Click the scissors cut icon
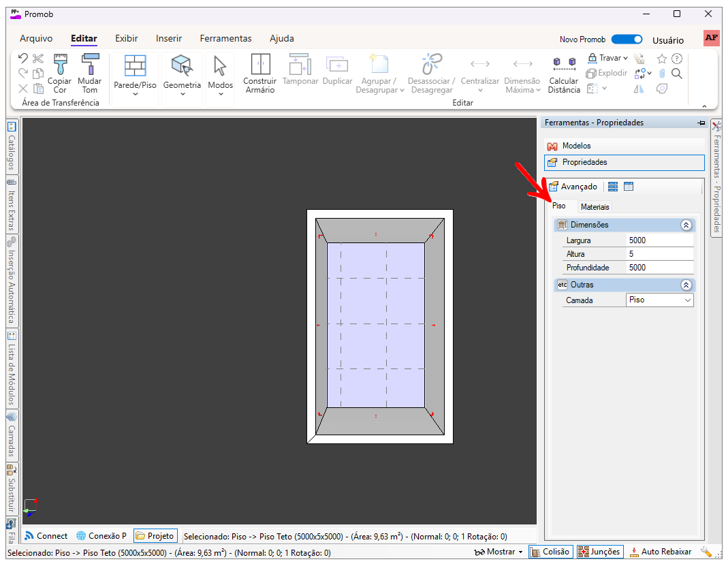The width and height of the screenshot is (728, 566). (38, 59)
